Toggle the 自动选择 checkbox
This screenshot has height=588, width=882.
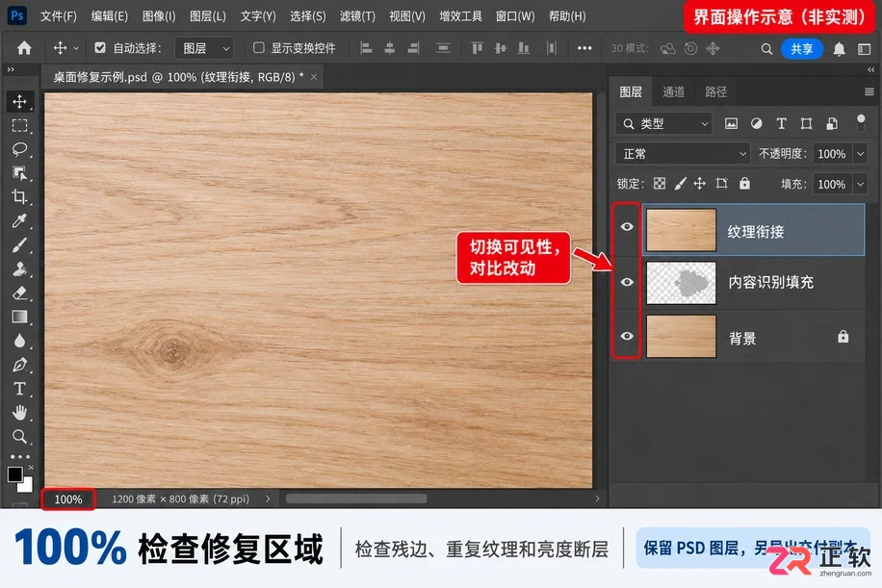pyautogui.click(x=100, y=48)
